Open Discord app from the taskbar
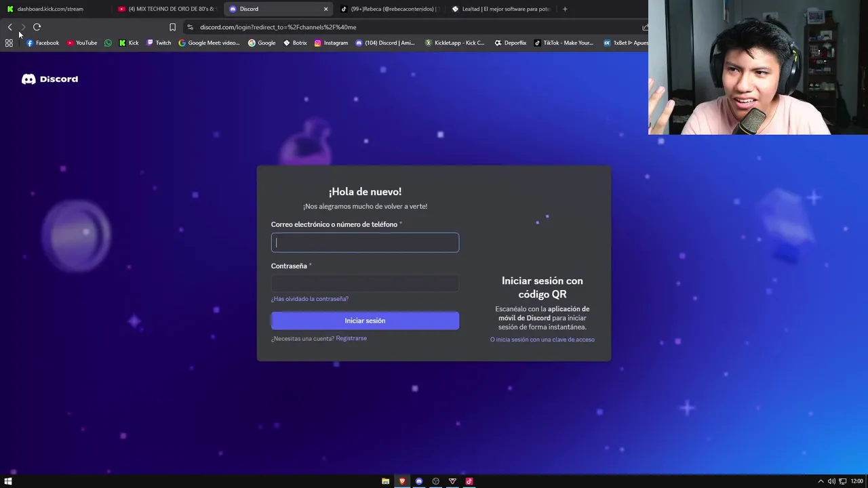This screenshot has height=488, width=868. (419, 481)
